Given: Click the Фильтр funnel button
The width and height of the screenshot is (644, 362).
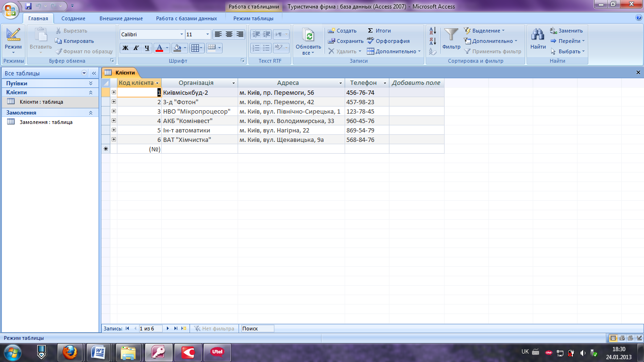Looking at the screenshot, I should point(451,39).
